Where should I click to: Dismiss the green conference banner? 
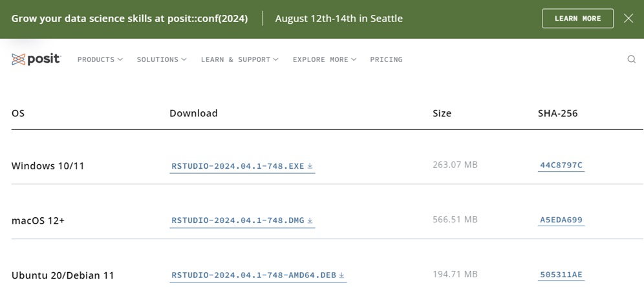(628, 18)
